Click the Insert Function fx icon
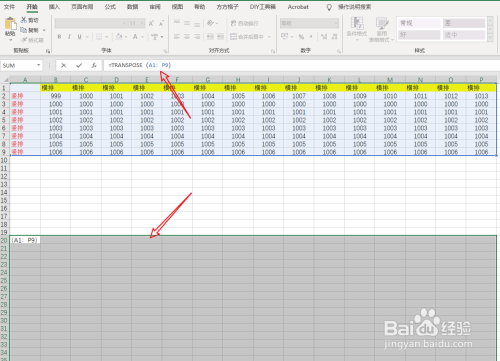This screenshot has width=500, height=361. (94, 65)
